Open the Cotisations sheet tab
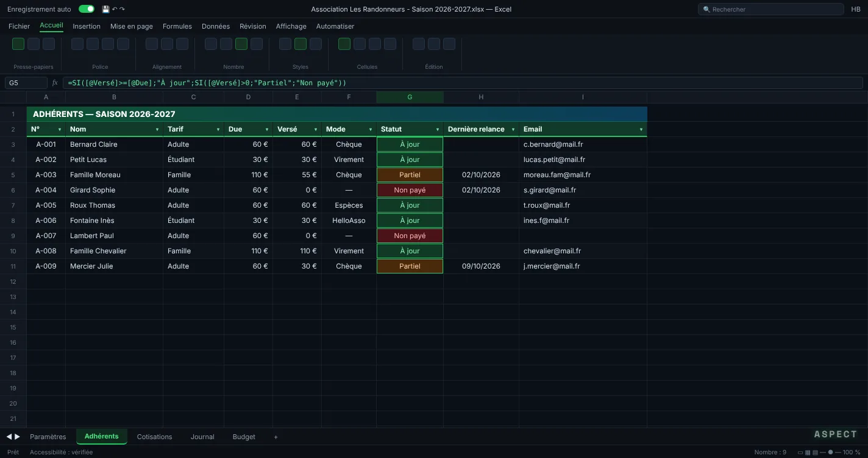868x458 pixels. 154,437
